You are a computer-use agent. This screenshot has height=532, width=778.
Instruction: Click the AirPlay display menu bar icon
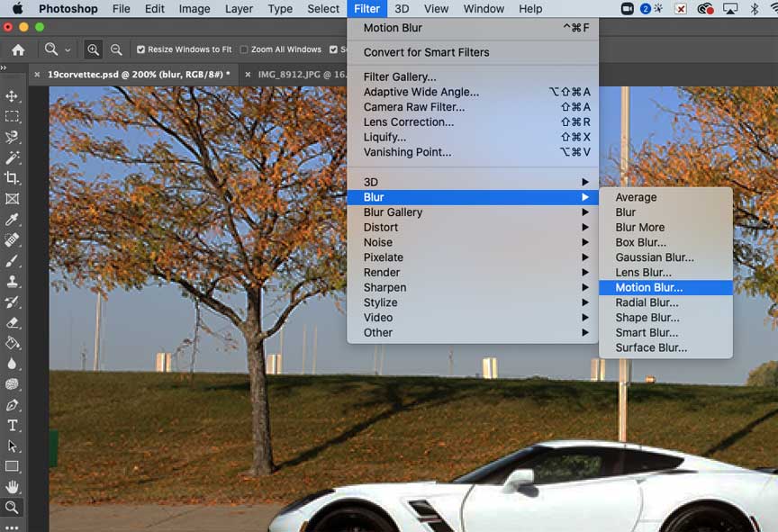point(730,8)
